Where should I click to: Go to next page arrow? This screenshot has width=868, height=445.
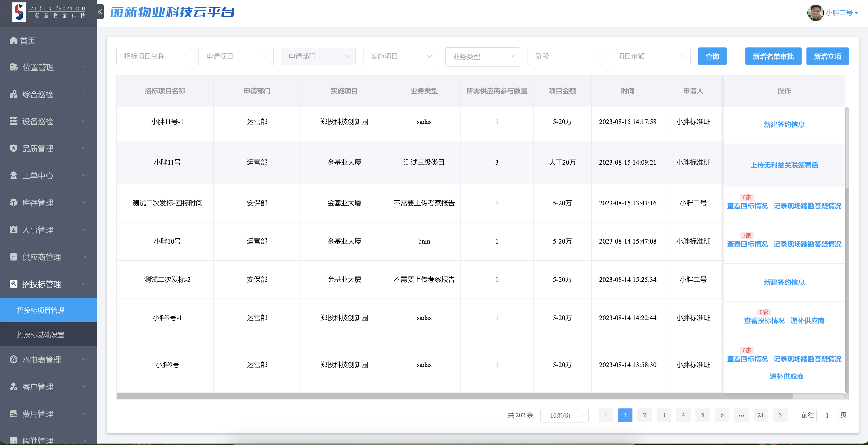[x=780, y=415]
